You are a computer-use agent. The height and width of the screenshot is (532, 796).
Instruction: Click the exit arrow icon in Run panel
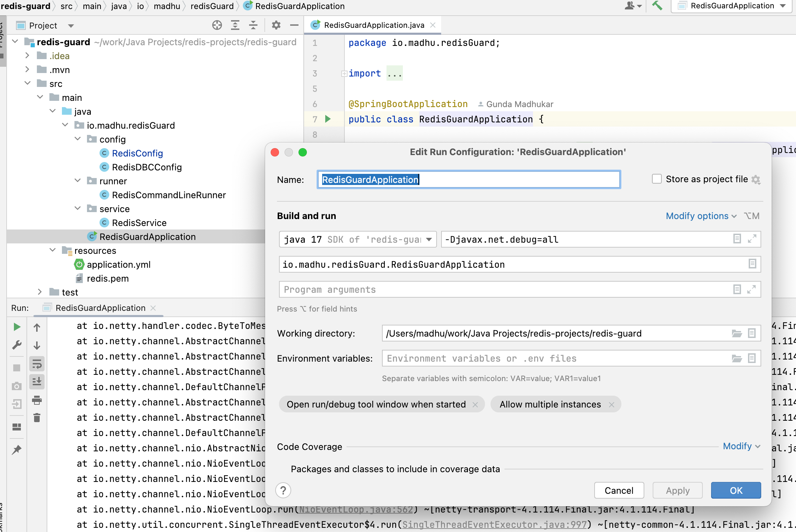tap(17, 404)
